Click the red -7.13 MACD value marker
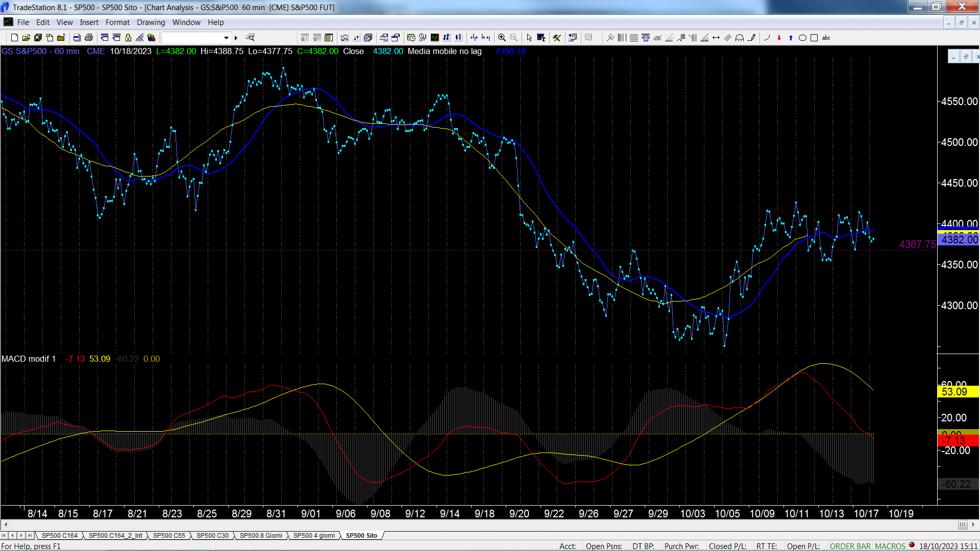The height and width of the screenshot is (551, 980). (958, 440)
